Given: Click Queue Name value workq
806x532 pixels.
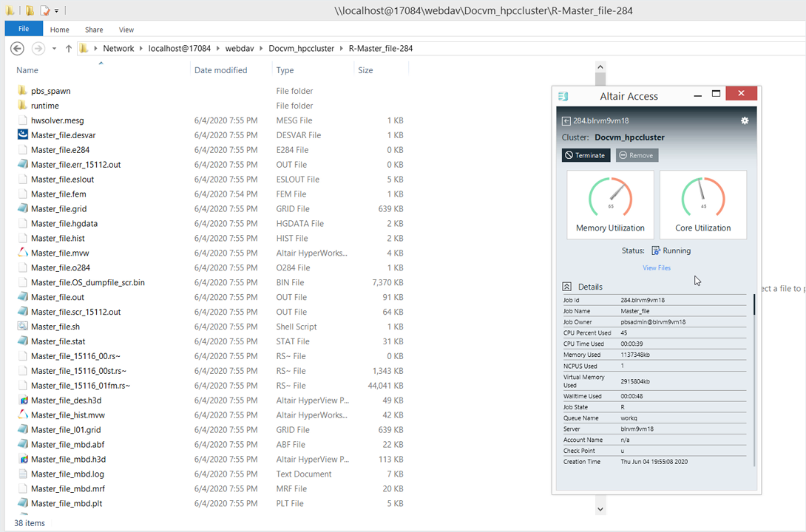Looking at the screenshot, I should coord(629,418).
